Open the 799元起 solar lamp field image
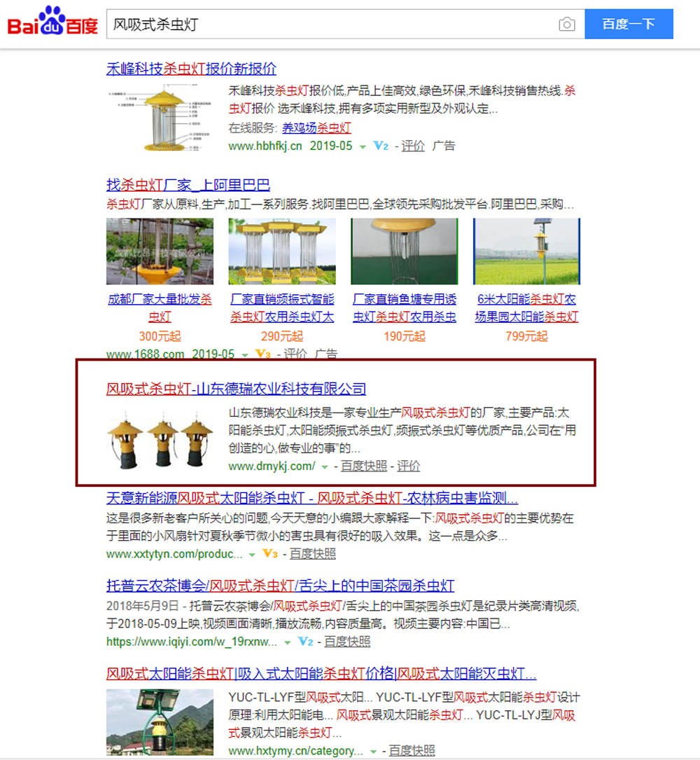This screenshot has width=700, height=760. coord(526,251)
